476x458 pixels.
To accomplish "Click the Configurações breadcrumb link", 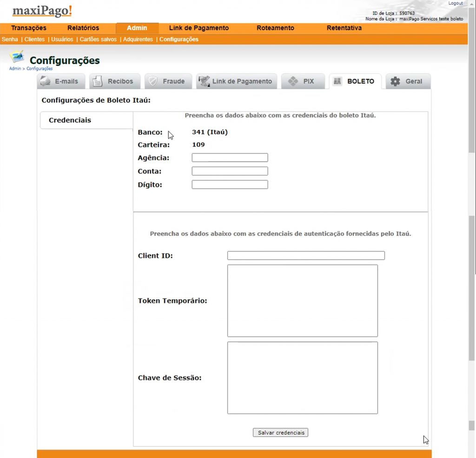I will tap(40, 69).
